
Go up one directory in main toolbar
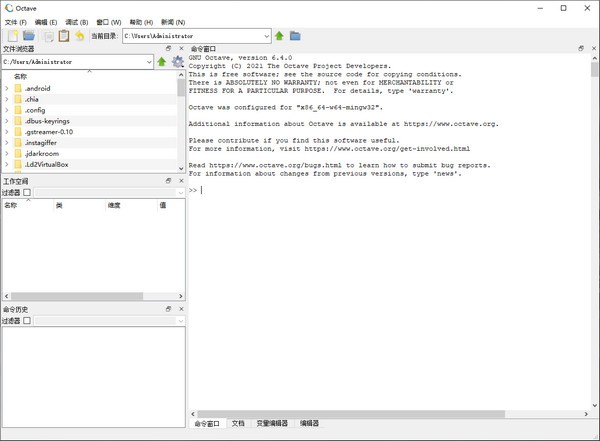[x=280, y=36]
